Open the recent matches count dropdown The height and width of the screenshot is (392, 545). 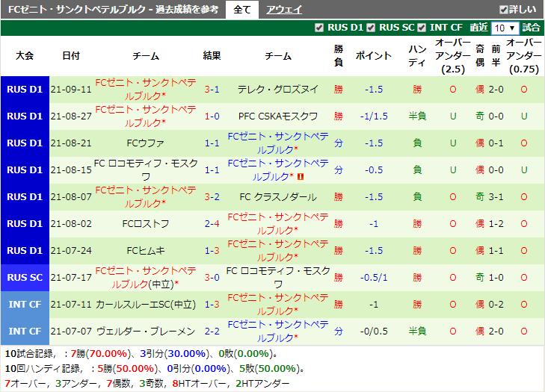click(x=505, y=28)
